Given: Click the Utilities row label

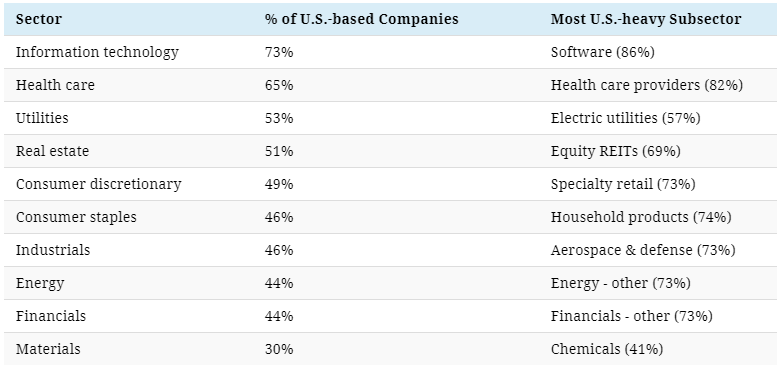Looking at the screenshot, I should coord(42,118).
